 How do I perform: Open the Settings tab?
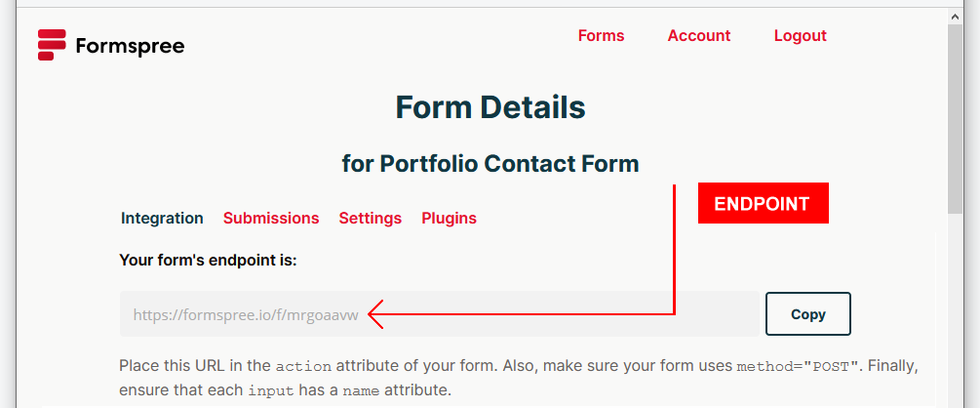point(370,219)
